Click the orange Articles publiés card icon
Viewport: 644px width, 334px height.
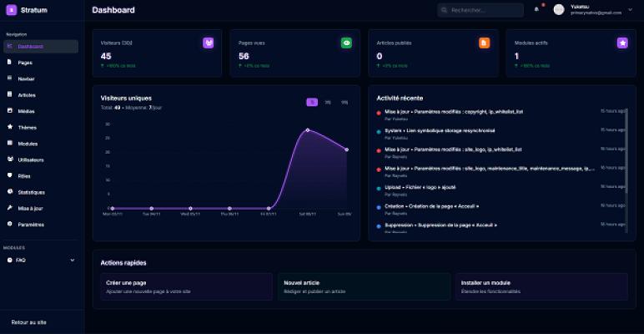pyautogui.click(x=484, y=43)
